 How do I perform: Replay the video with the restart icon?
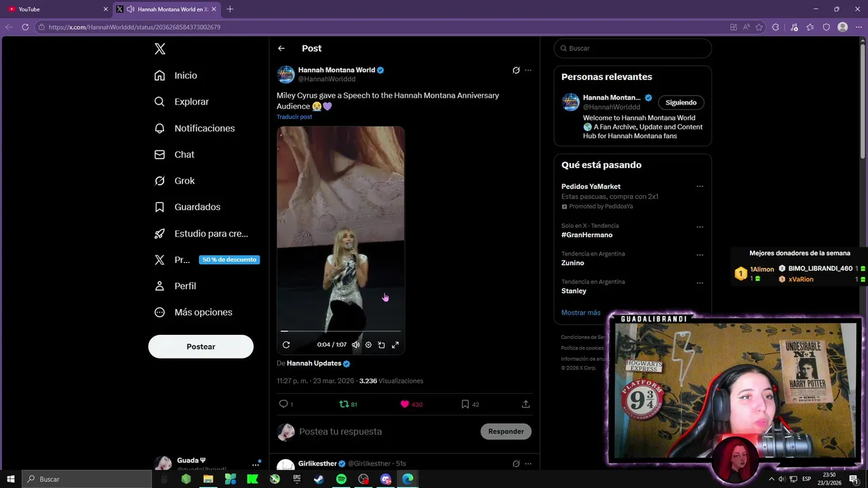click(x=286, y=345)
